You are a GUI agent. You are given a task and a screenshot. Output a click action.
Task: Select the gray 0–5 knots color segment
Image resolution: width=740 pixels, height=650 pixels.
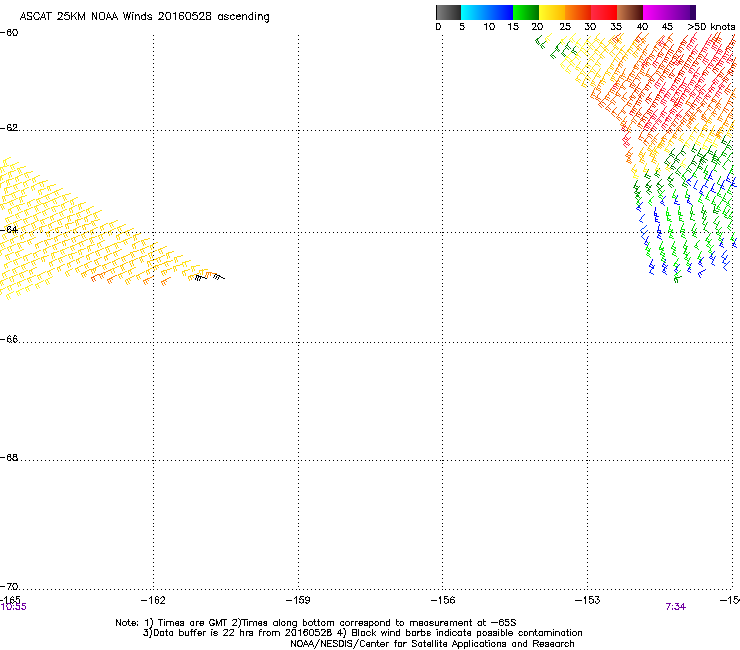click(448, 12)
